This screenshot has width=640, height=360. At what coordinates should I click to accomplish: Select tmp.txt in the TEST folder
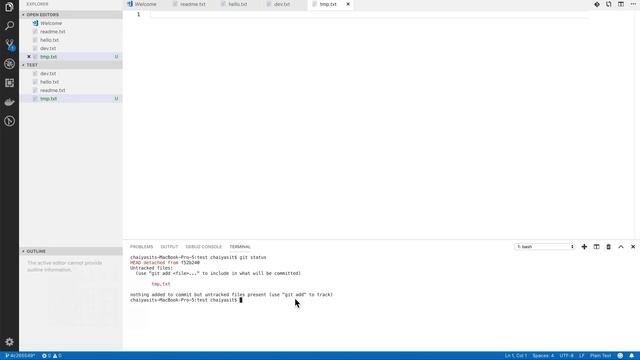(x=71, y=98)
